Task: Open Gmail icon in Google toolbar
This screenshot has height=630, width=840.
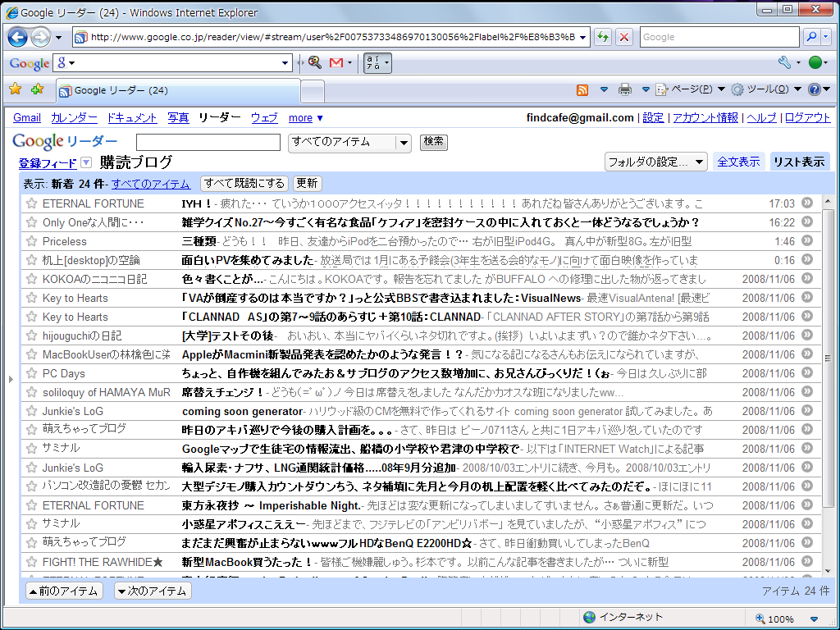Action: tap(336, 63)
